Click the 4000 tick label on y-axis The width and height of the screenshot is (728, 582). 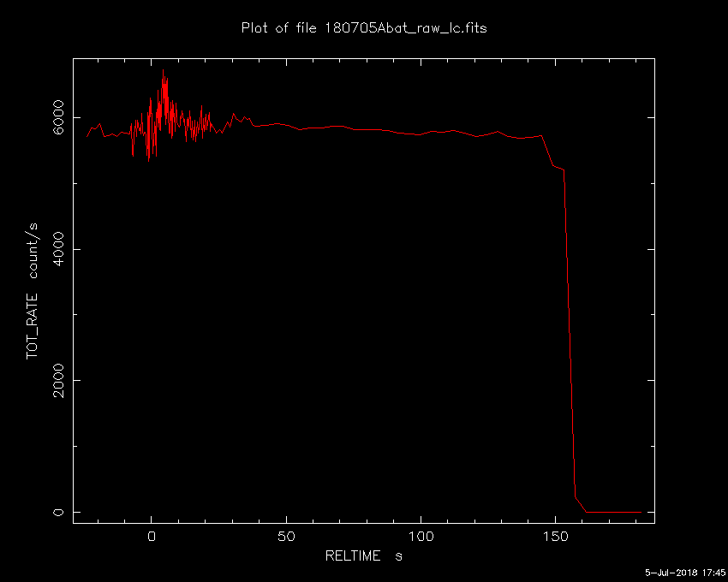pyautogui.click(x=58, y=249)
